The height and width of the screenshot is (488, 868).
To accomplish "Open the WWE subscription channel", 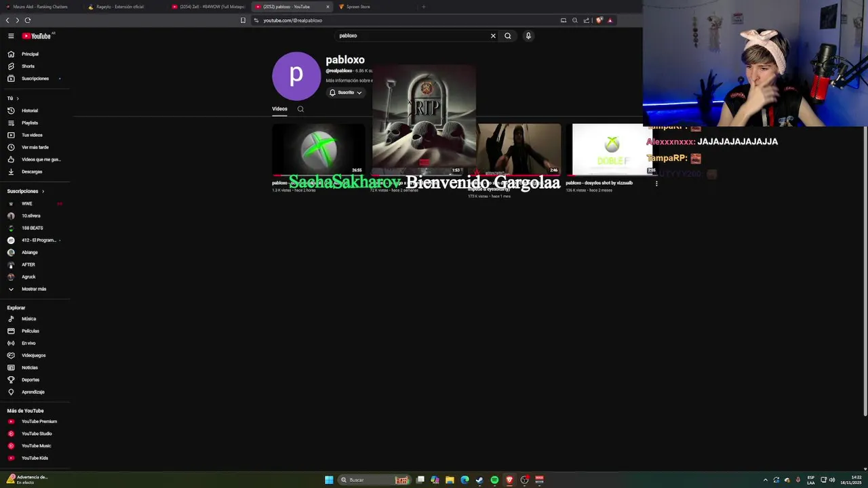I will coord(27,203).
